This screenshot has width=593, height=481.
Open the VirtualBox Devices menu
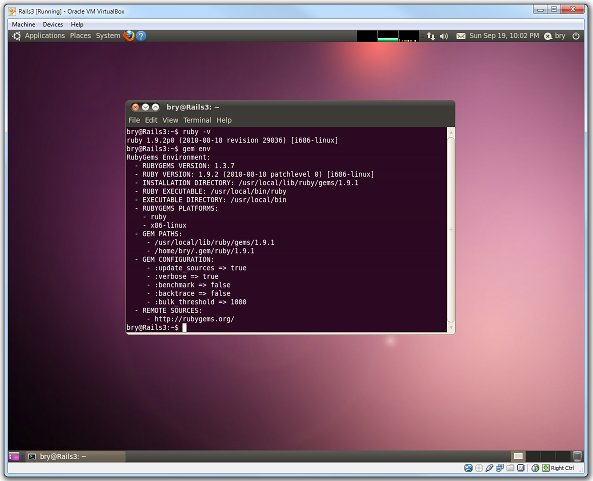pos(53,25)
